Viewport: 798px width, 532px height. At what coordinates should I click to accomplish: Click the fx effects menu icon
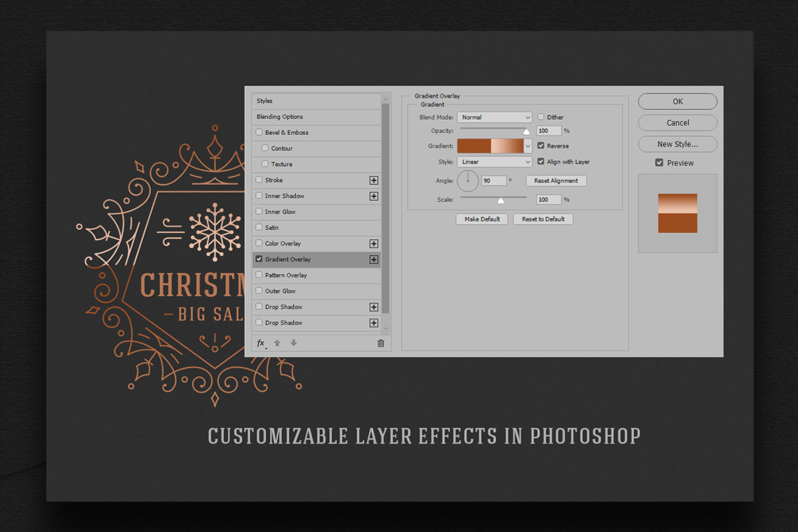click(x=261, y=343)
